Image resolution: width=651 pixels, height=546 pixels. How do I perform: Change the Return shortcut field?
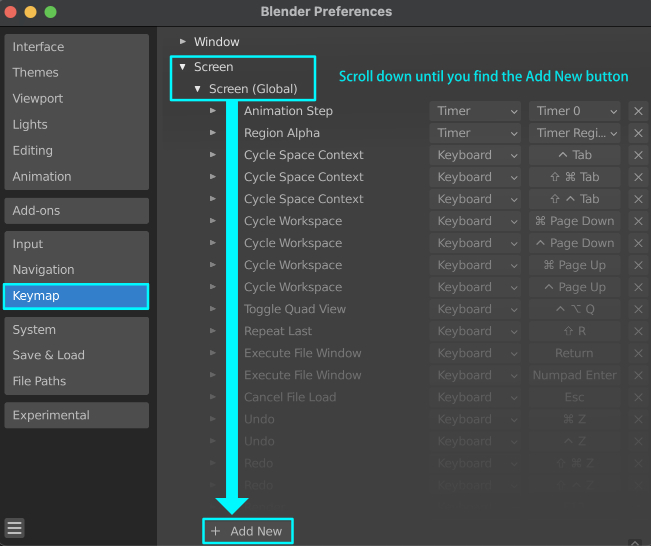575,353
